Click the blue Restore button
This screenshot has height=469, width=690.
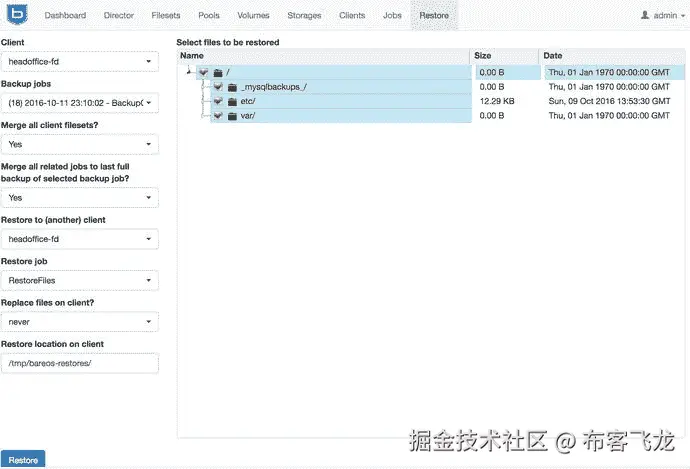click(x=23, y=460)
